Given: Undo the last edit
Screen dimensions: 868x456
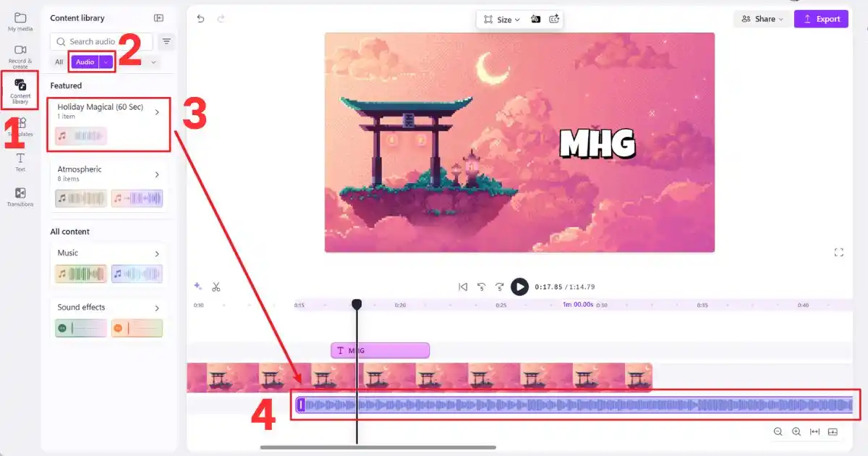Looking at the screenshot, I should 200,19.
